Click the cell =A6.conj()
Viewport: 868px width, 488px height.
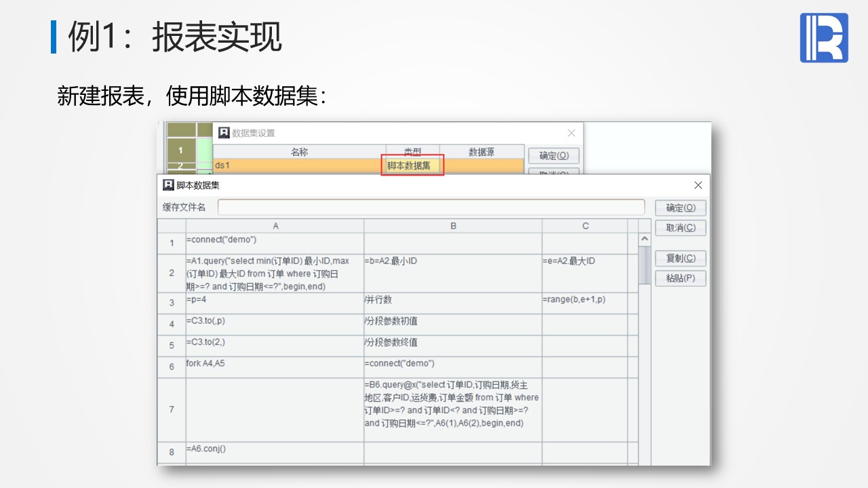(275, 452)
